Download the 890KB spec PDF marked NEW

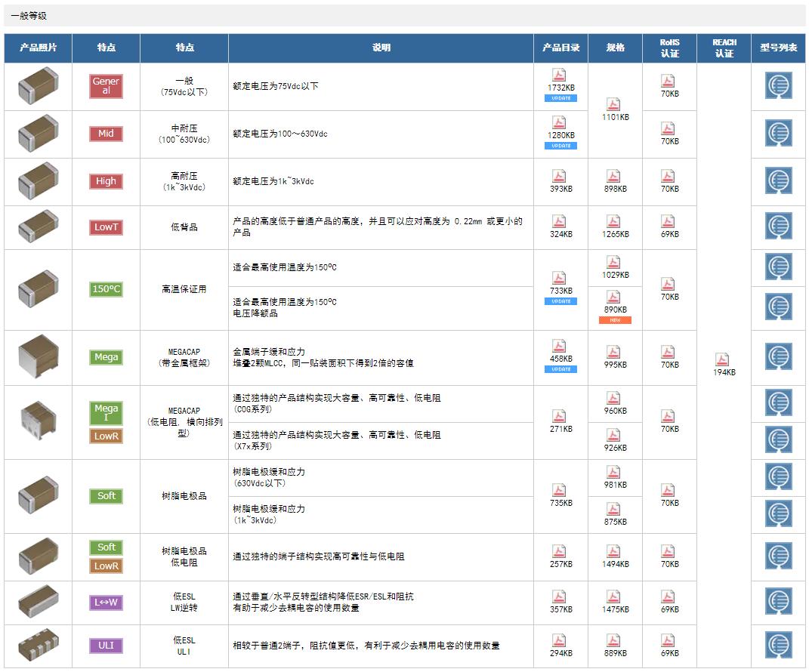click(x=614, y=297)
